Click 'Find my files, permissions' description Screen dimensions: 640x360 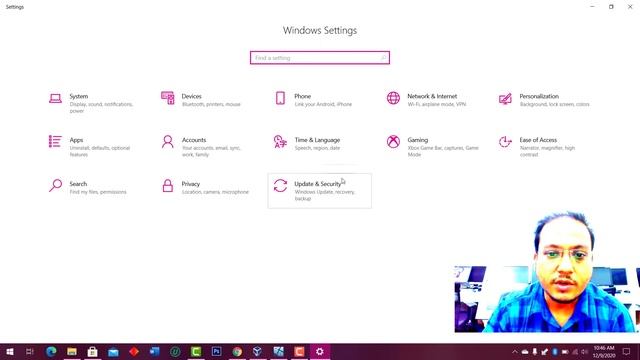point(98,192)
